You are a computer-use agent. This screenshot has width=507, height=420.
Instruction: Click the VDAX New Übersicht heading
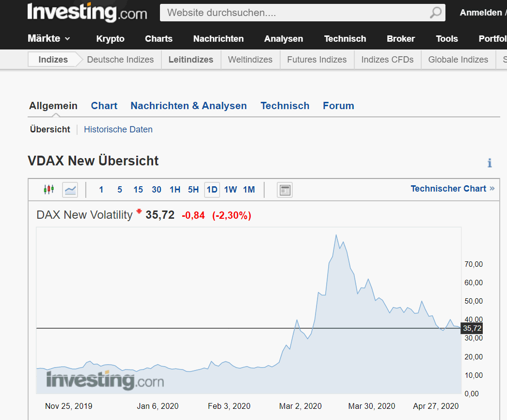(x=93, y=161)
